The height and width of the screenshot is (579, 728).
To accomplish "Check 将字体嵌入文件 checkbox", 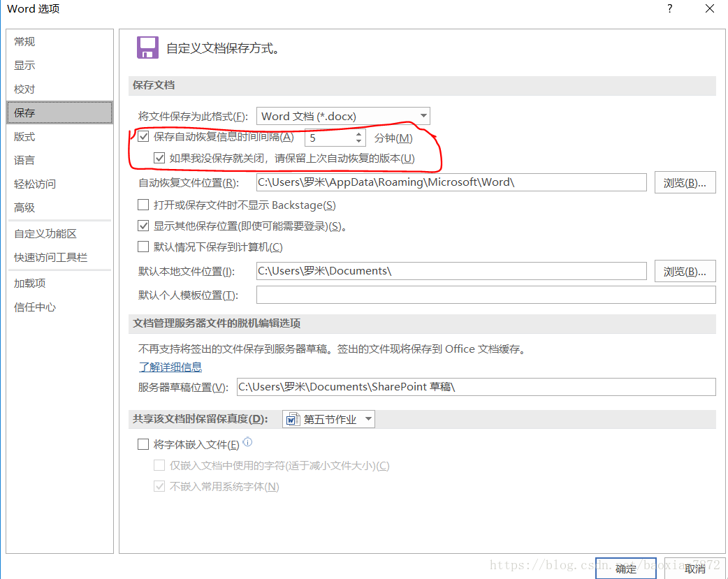I will (x=143, y=444).
